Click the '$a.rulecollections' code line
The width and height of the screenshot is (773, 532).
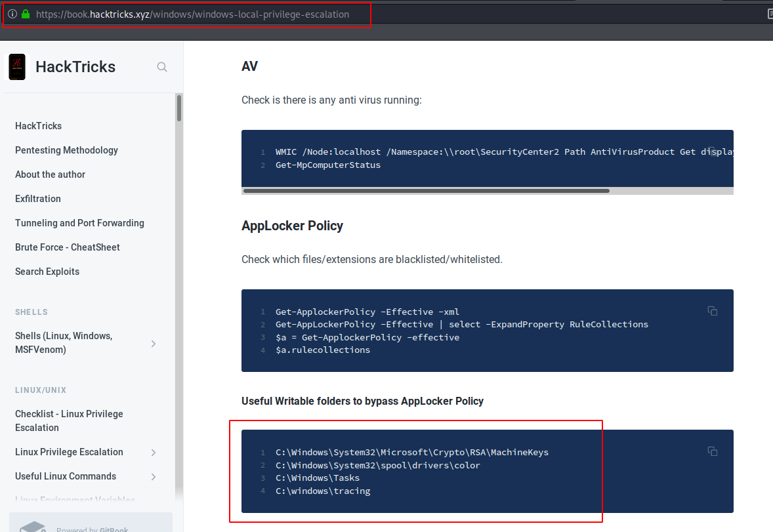pyautogui.click(x=322, y=350)
